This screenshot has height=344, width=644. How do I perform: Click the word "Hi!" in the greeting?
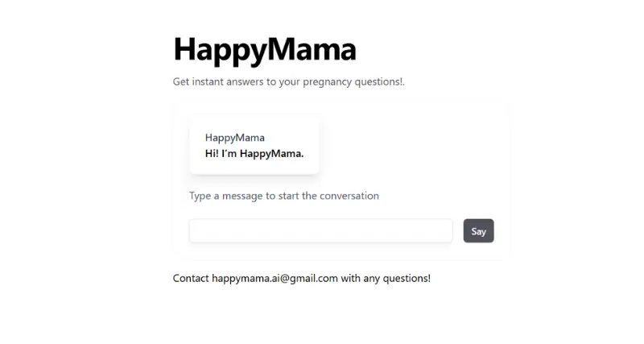point(213,154)
